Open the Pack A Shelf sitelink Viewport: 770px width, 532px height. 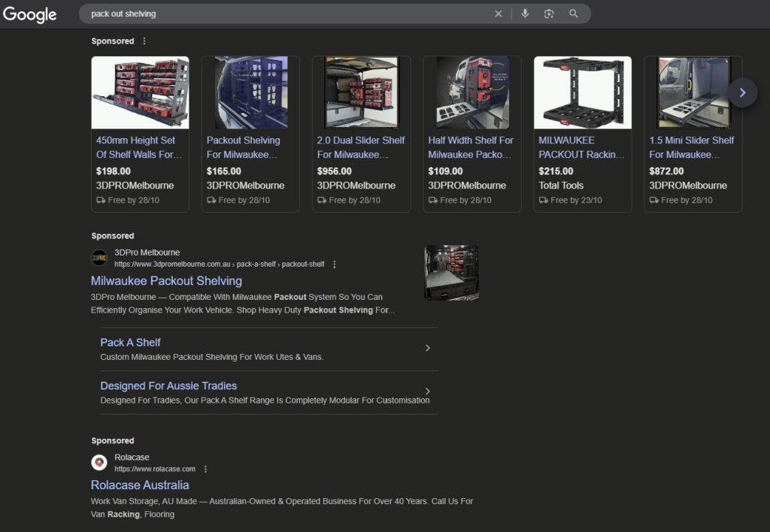pos(131,343)
